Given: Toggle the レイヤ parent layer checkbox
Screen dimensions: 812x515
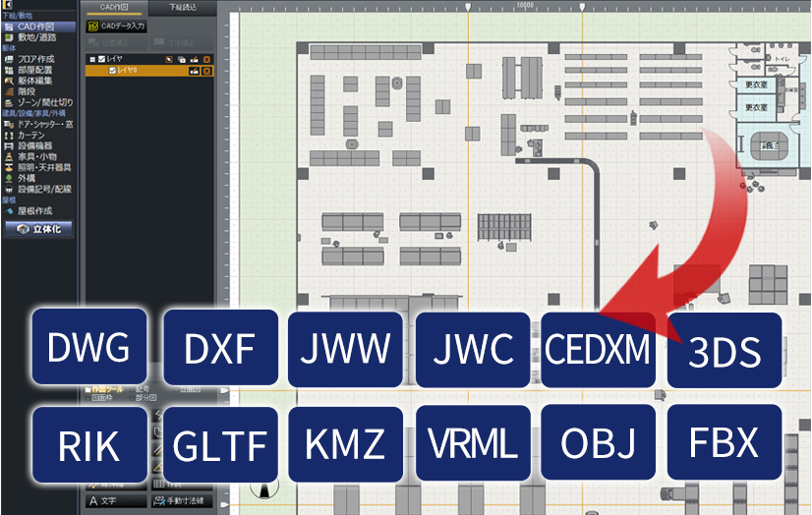Looking at the screenshot, I should pyautogui.click(x=102, y=59).
